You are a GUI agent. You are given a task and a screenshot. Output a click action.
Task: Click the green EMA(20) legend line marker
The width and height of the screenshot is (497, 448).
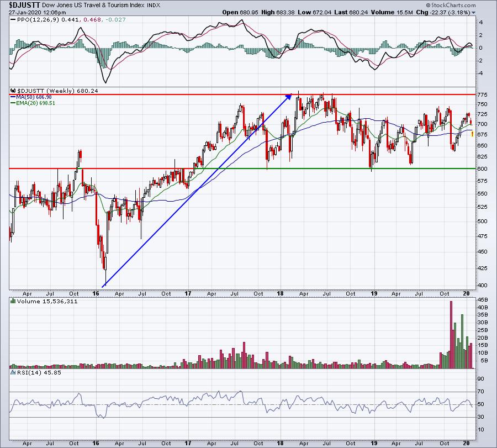[x=13, y=103]
